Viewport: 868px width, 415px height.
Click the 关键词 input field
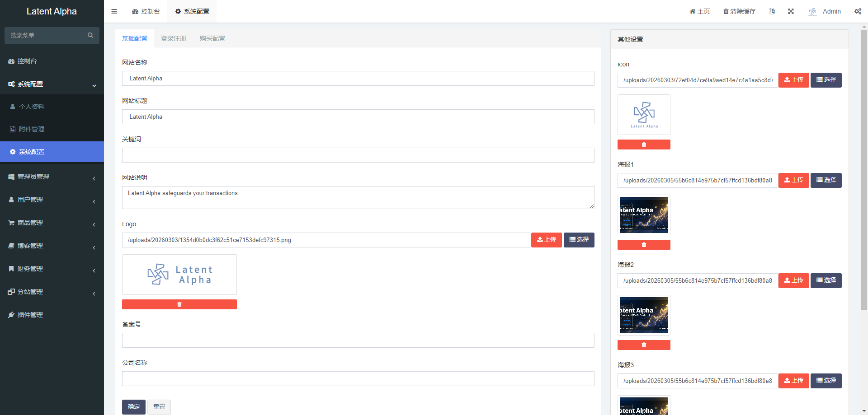point(358,155)
